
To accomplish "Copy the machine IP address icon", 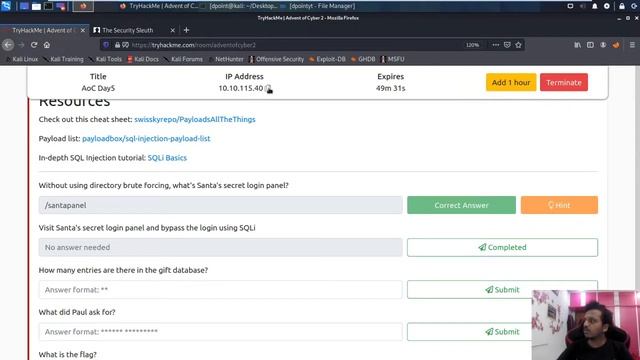I will [x=269, y=89].
